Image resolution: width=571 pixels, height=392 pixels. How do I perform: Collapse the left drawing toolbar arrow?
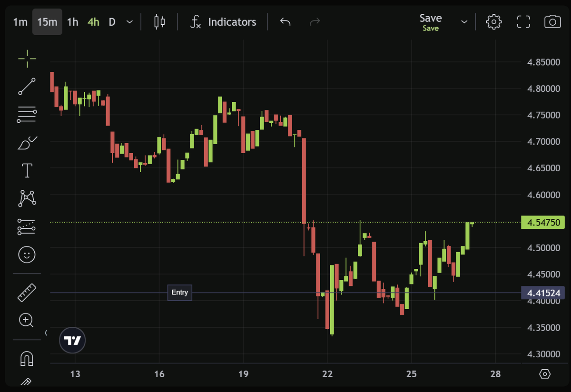[x=46, y=333]
